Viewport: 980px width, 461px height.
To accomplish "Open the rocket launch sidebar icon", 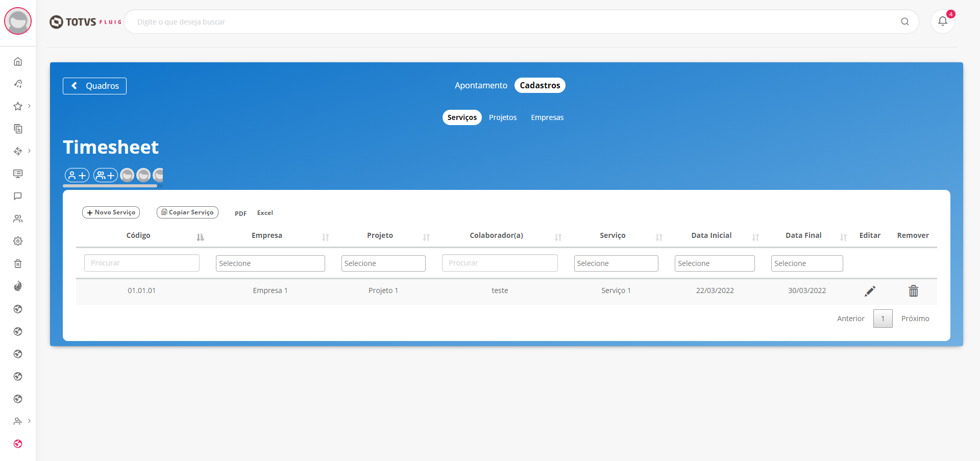I will pos(18,84).
